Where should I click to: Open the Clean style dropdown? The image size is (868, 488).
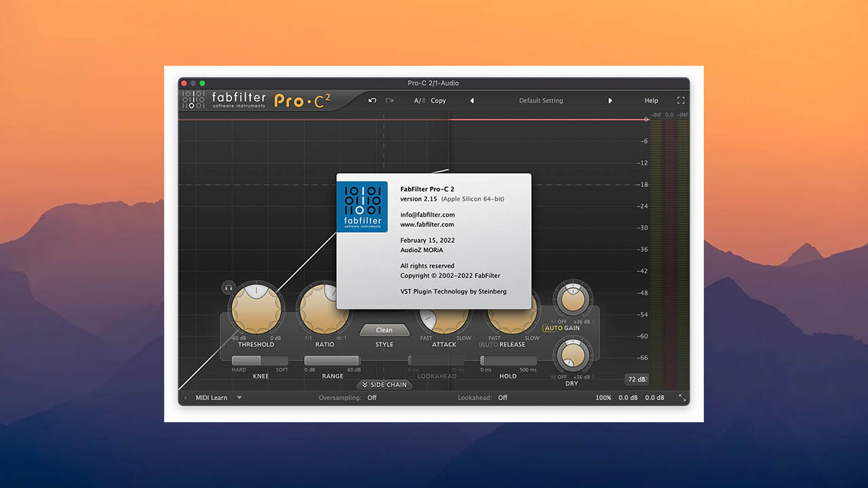click(x=384, y=330)
